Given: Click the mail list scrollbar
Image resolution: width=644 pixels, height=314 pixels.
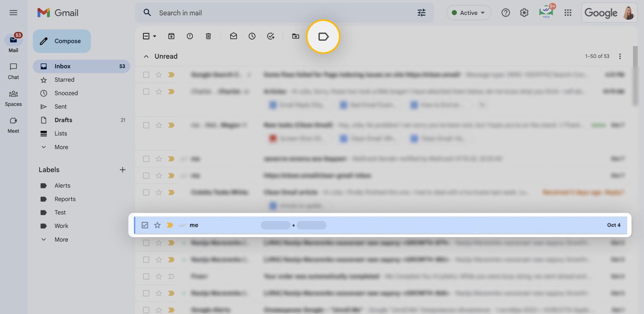Looking at the screenshot, I should [x=635, y=76].
